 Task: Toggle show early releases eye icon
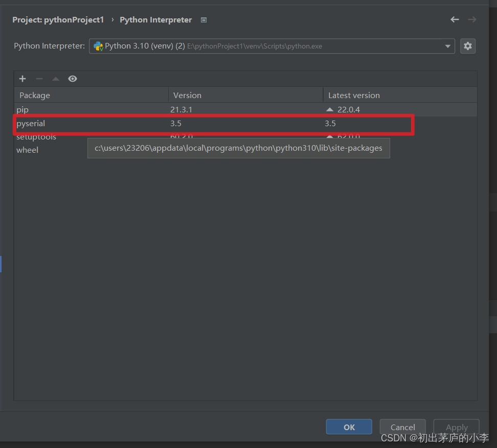73,79
